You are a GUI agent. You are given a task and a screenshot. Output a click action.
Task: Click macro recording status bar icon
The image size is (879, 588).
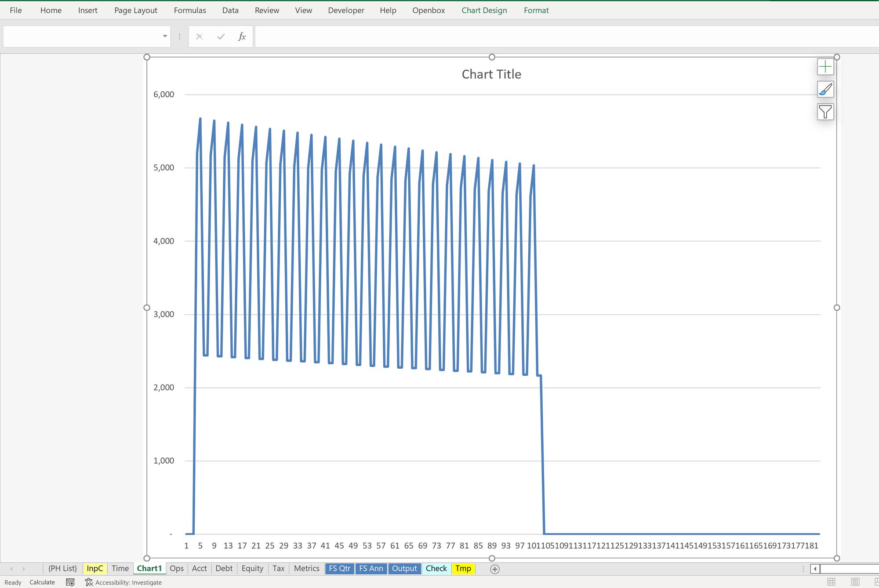(70, 582)
